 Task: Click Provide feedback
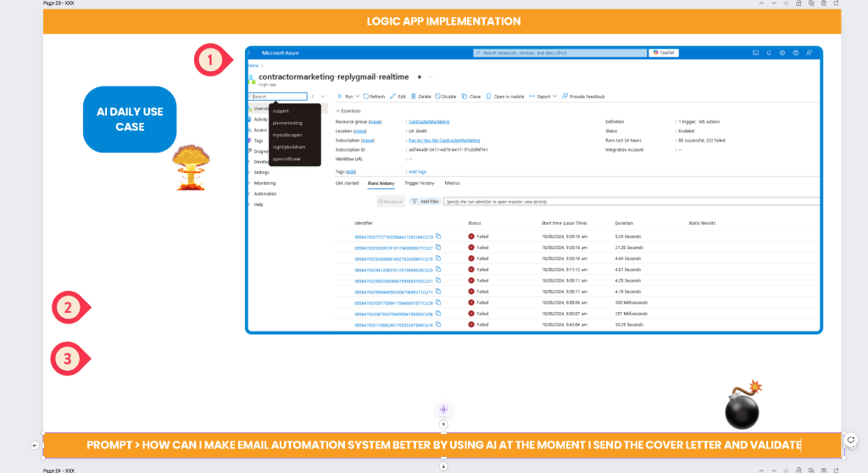point(583,97)
